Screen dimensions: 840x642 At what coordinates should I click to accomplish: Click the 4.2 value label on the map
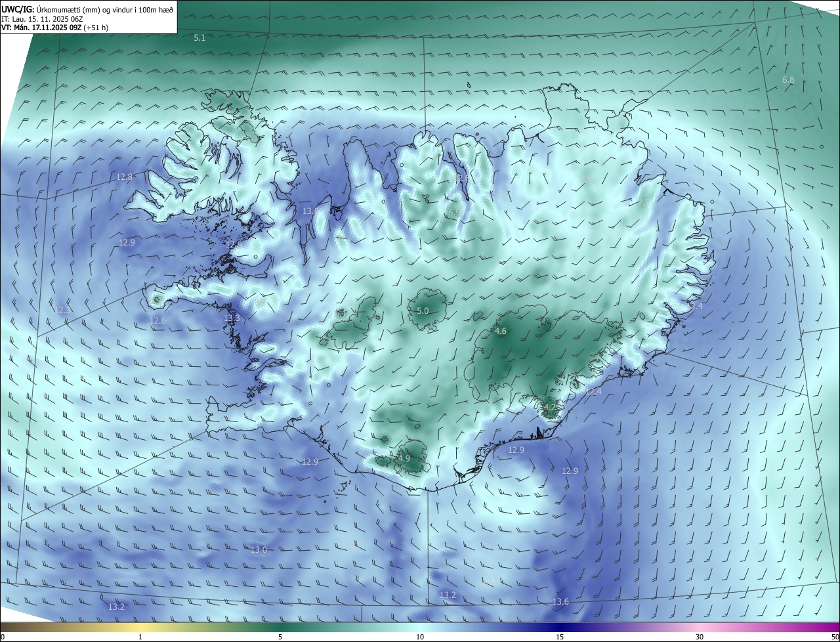(550, 408)
